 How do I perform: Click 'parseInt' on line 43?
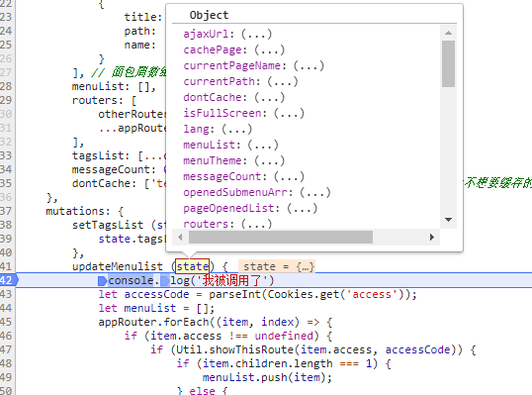234,294
